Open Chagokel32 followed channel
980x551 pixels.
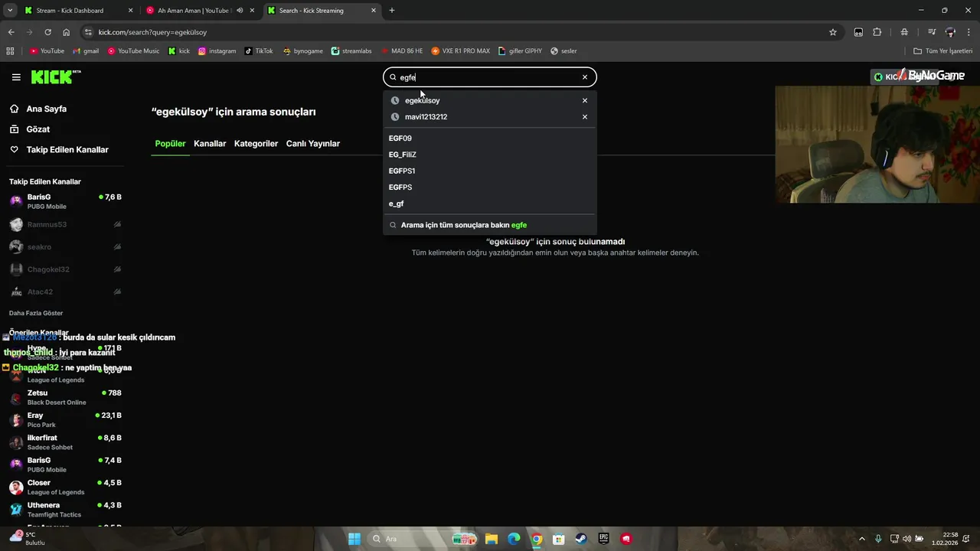pos(65,269)
